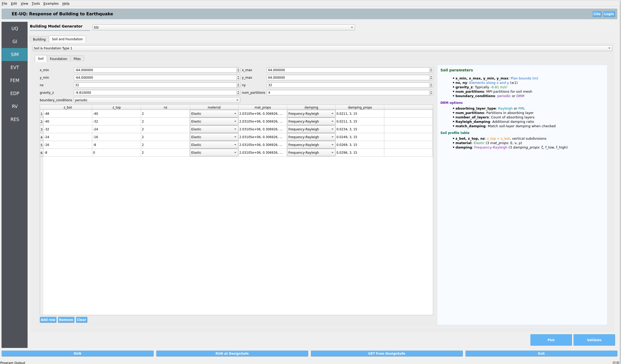Increment the nx spinner value
Viewport: 621px width, 364px height.
point(238,84)
